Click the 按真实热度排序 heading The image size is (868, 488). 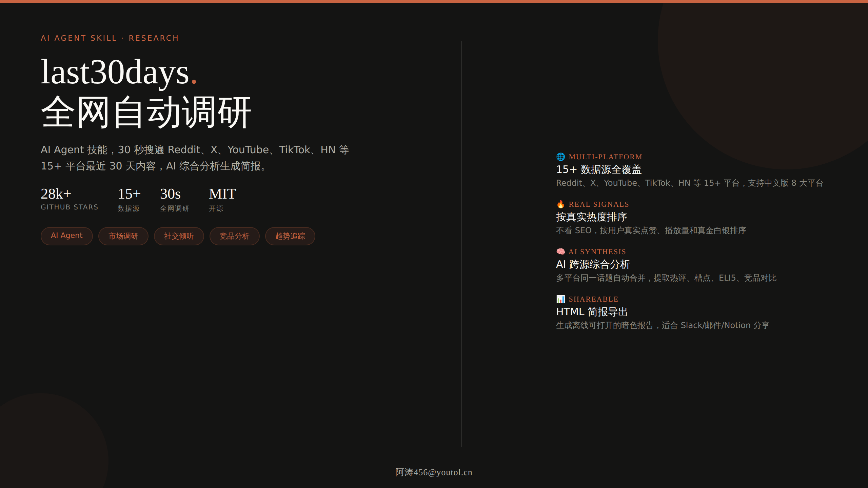coord(592,217)
